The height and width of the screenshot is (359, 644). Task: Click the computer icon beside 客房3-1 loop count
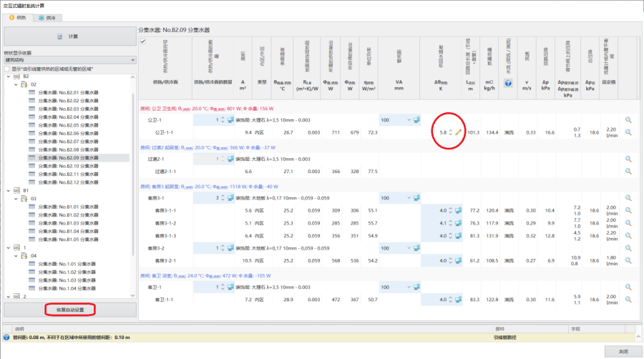pos(230,198)
